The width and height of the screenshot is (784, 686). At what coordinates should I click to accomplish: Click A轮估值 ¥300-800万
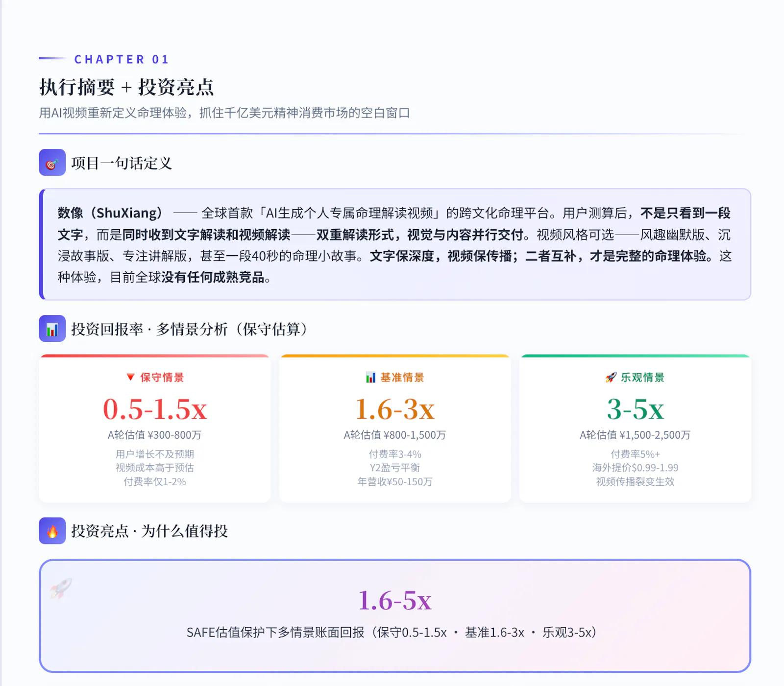click(155, 435)
